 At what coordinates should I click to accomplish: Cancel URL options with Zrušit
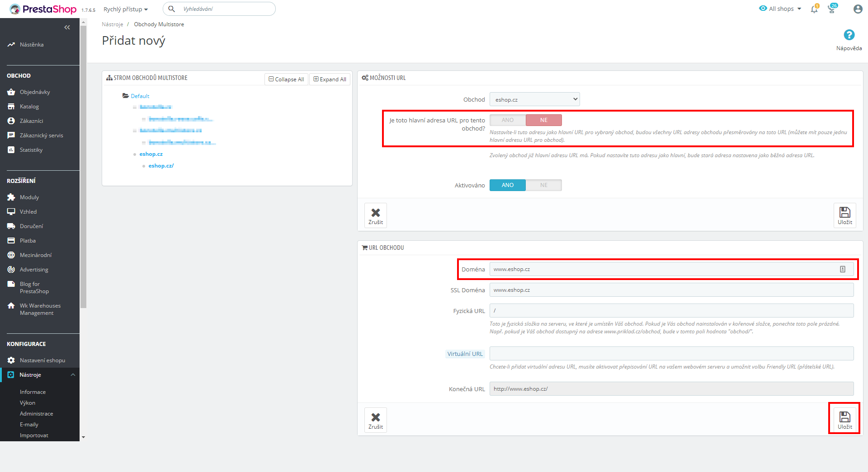pyautogui.click(x=376, y=215)
